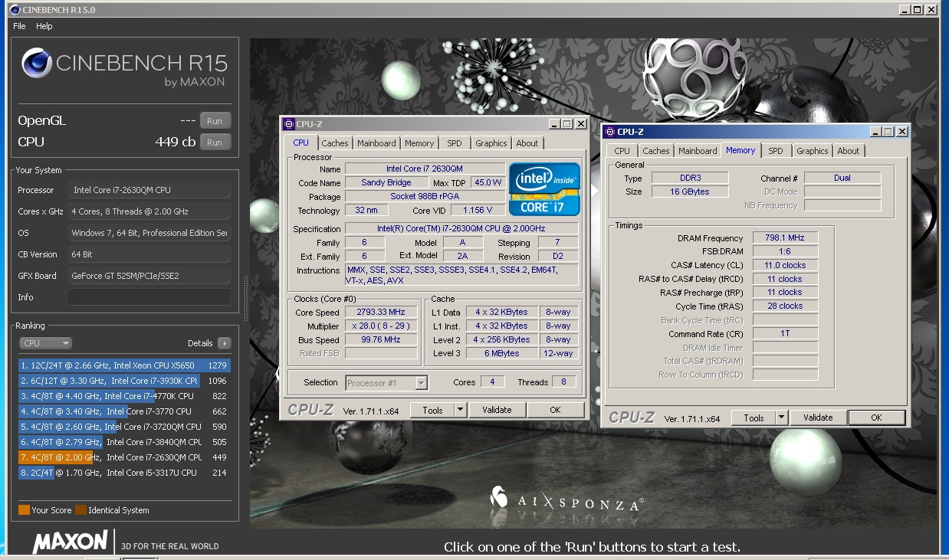Switch to About tab in left CPU-Z
Screen dimensions: 949x560
[x=527, y=143]
